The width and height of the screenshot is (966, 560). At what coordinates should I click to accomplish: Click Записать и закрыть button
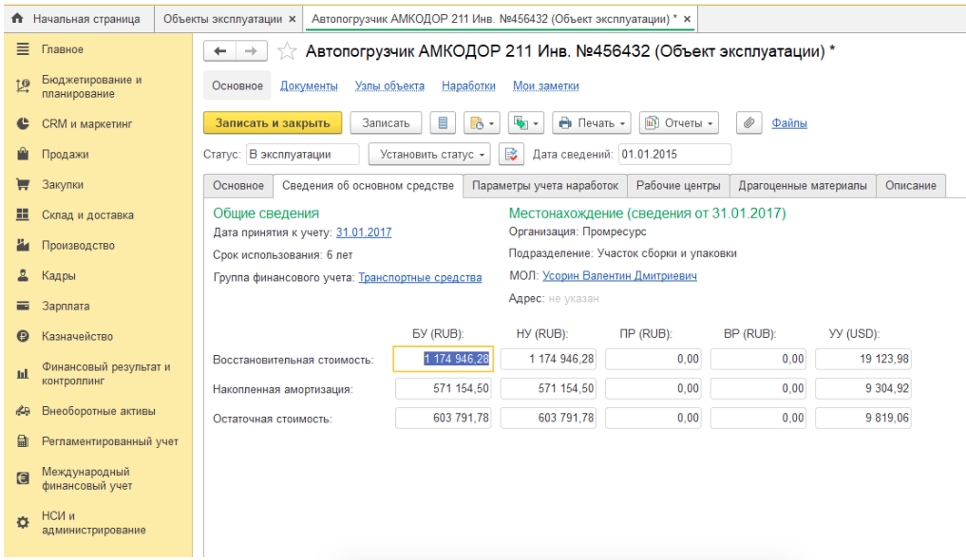[273, 123]
